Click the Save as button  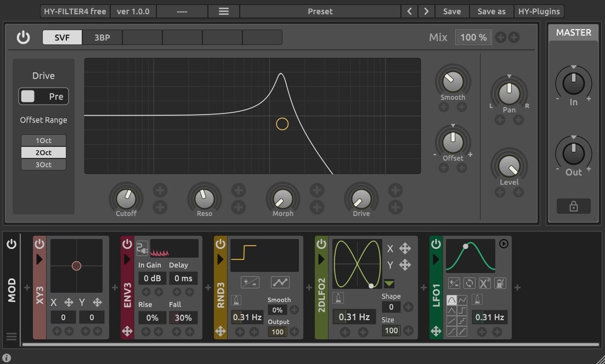coord(491,11)
